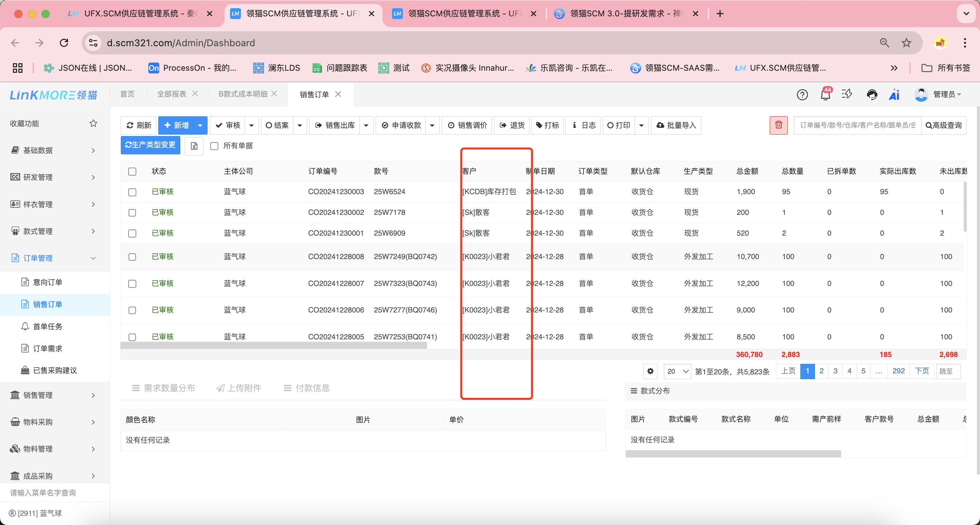Click the order table horizontal scrollbar
This screenshot has width=980, height=525.
pyautogui.click(x=273, y=345)
